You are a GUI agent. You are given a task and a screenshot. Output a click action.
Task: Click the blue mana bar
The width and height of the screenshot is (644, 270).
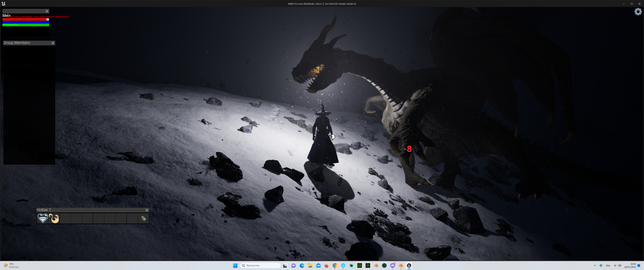26,22
